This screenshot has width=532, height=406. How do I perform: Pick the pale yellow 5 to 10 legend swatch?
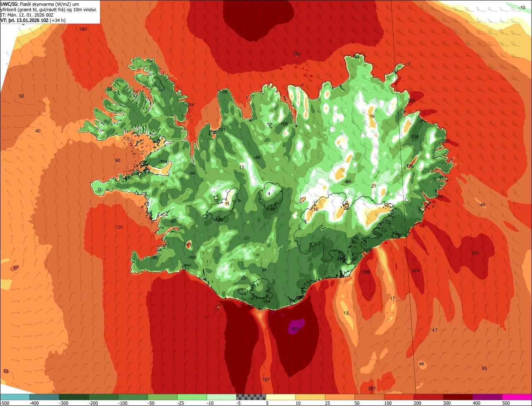(x=281, y=397)
